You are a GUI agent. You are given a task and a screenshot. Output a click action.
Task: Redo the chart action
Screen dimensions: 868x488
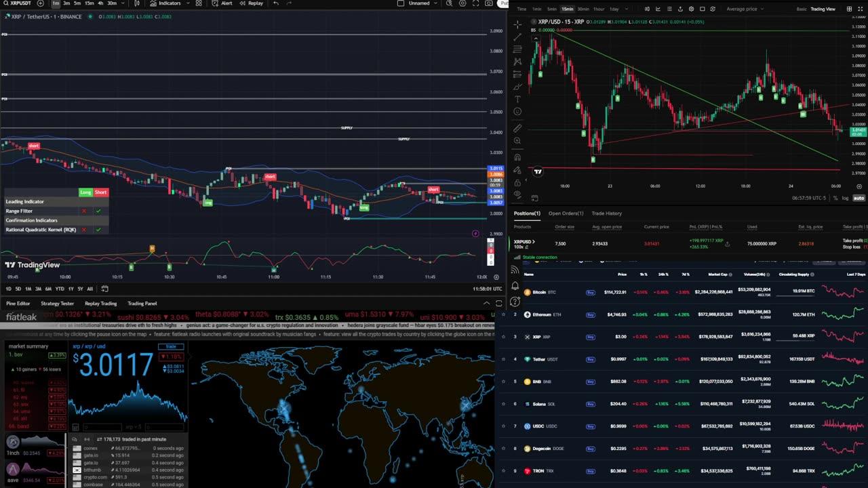(x=290, y=3)
